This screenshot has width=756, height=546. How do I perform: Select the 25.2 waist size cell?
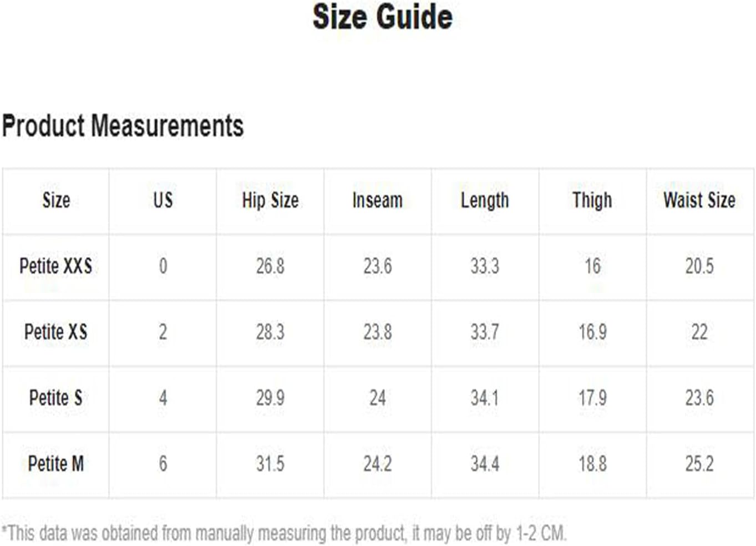pos(699,463)
